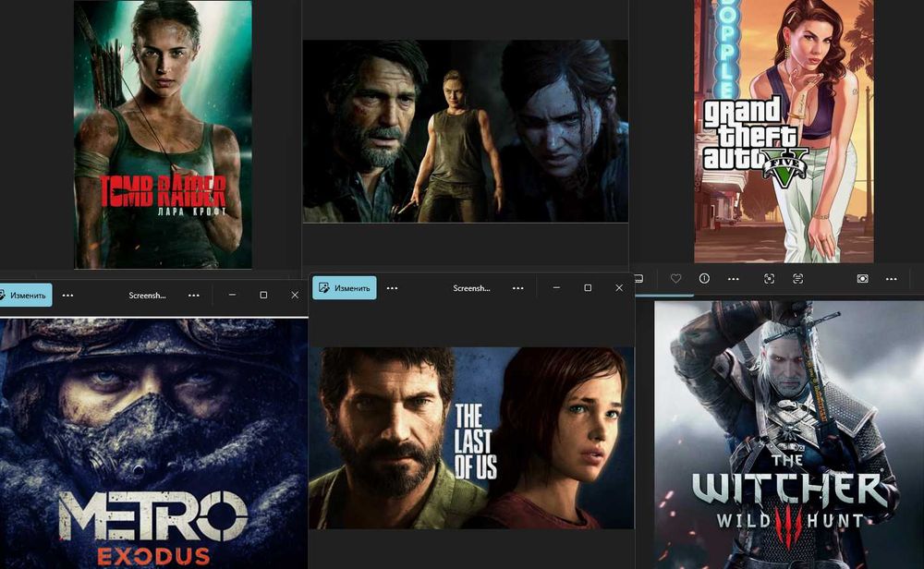This screenshot has width=924, height=569.
Task: Open the right three-dots menu in Last of Us window
Action: point(518,288)
